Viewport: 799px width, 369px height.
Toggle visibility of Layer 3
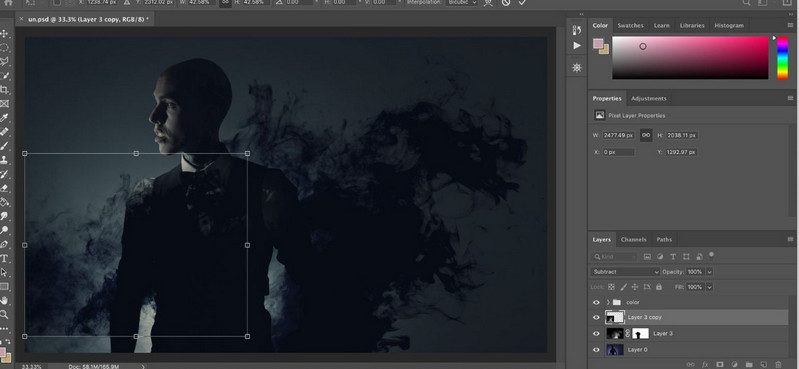[596, 333]
